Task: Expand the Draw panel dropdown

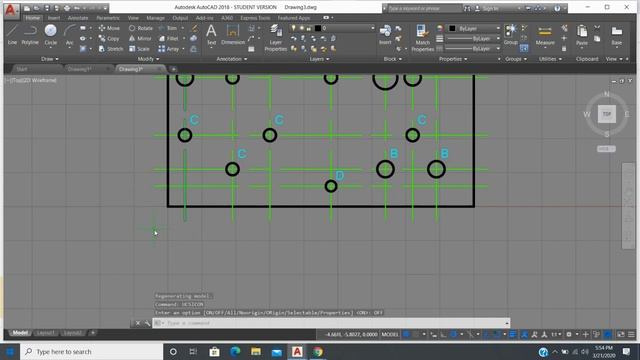Action: pyautogui.click(x=50, y=59)
